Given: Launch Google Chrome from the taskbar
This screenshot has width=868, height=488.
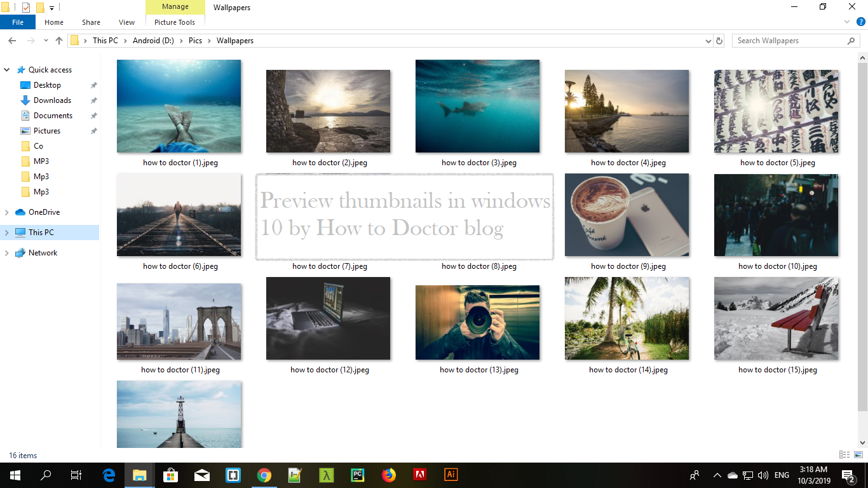Looking at the screenshot, I should click(x=264, y=475).
